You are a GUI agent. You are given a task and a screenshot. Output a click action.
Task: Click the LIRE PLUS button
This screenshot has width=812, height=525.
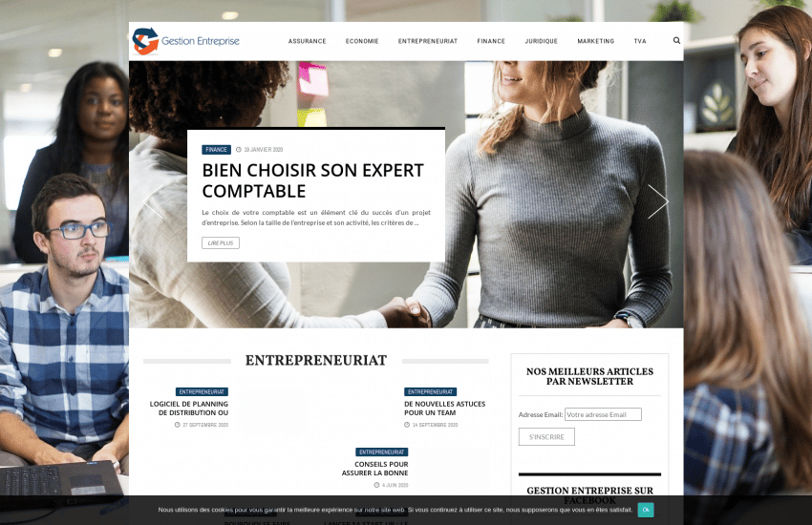coord(221,243)
